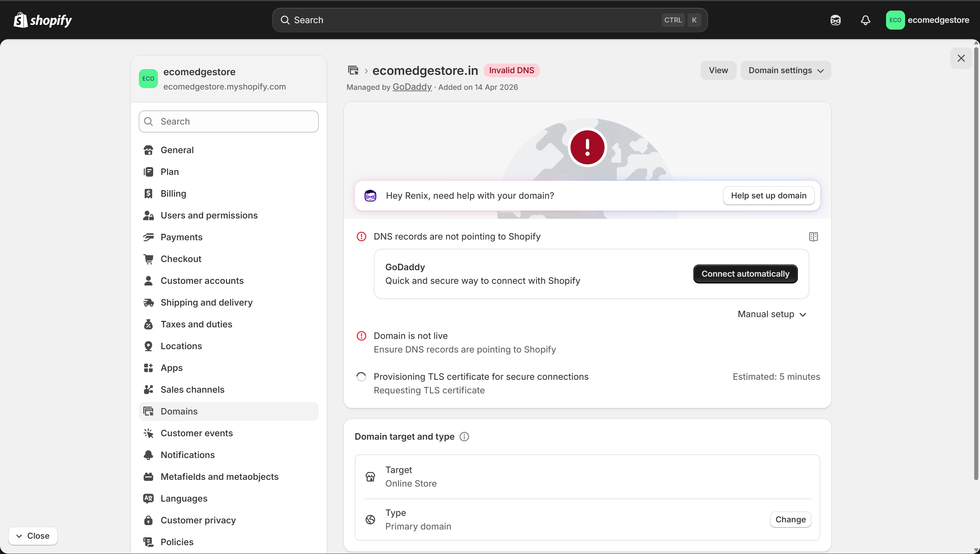The width and height of the screenshot is (980, 554).
Task: Click the Metafields and metaobjects icon
Action: point(148,477)
